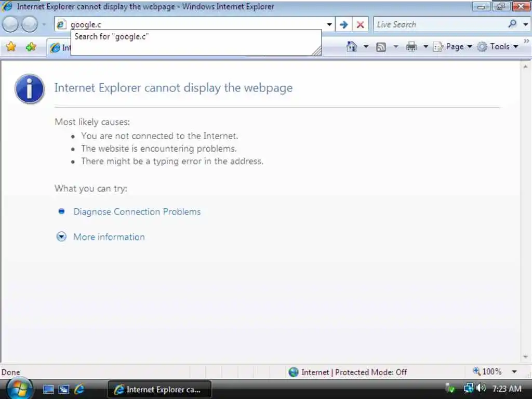Open the Favorites Center star
Screen dimensions: 532x399
[x=11, y=47]
